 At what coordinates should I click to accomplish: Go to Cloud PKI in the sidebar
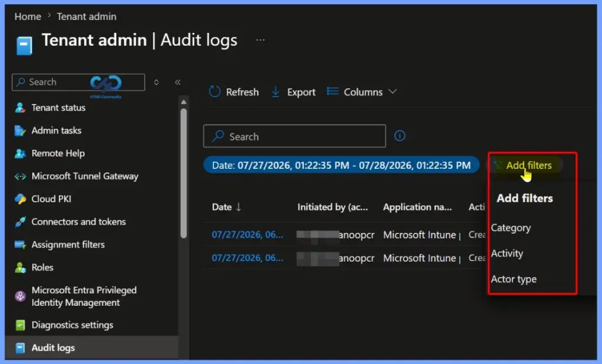(x=51, y=199)
